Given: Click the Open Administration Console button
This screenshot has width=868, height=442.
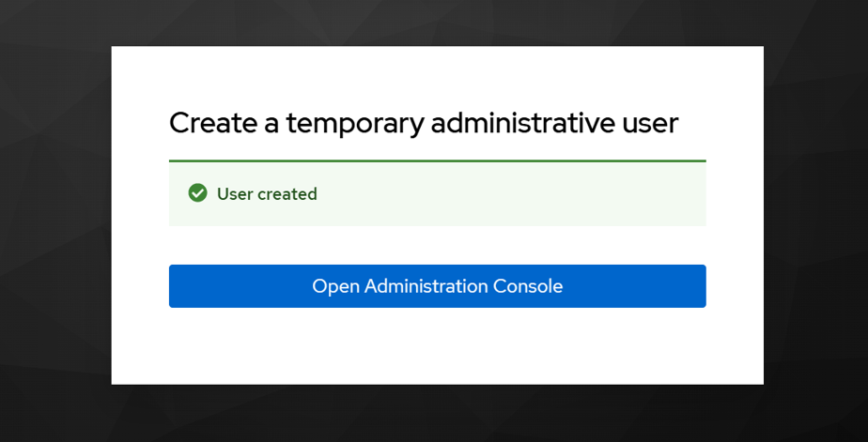Looking at the screenshot, I should tap(437, 286).
